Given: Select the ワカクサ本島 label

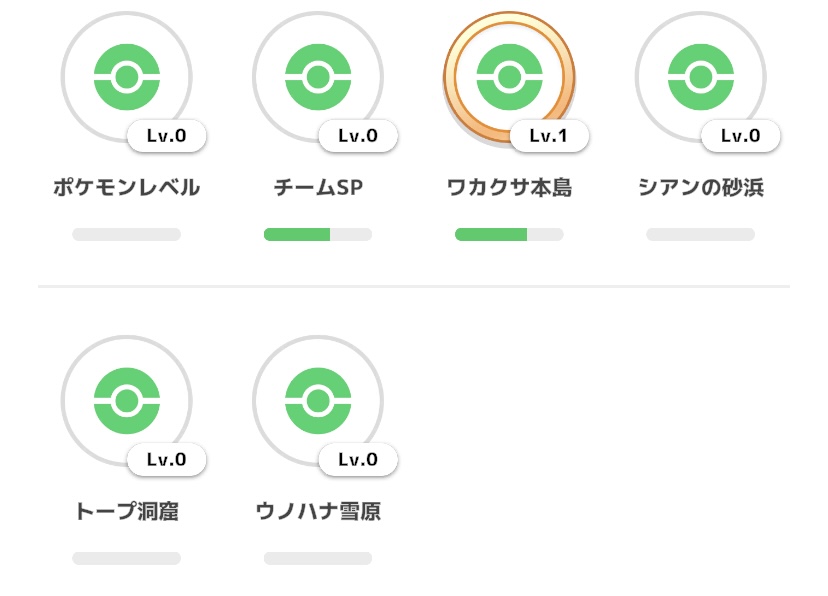Looking at the screenshot, I should click(x=509, y=187).
